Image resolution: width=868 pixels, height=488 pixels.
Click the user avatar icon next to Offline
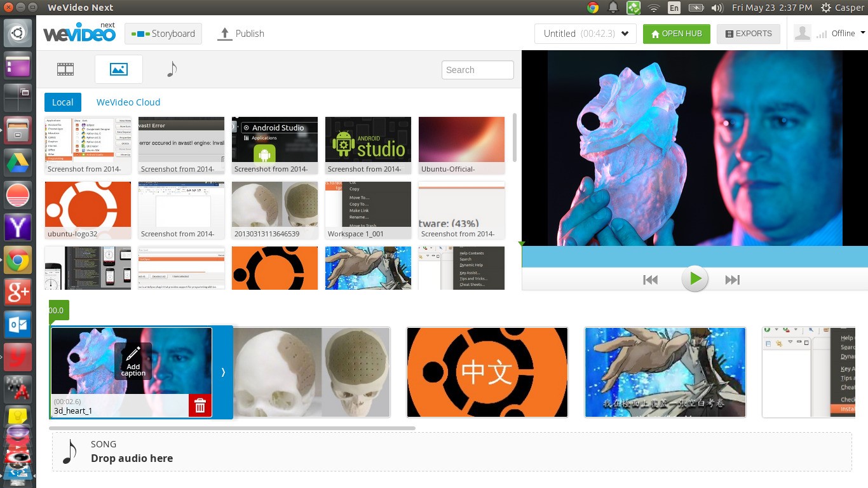[x=803, y=33]
